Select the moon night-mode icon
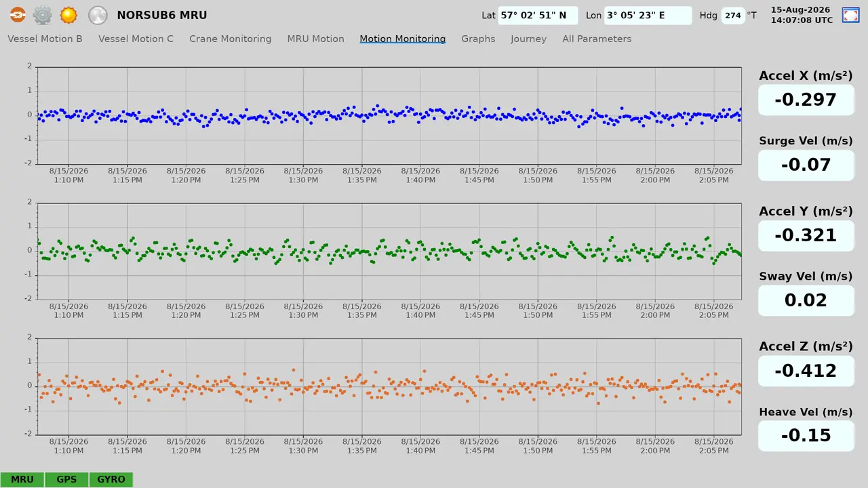 tap(98, 15)
